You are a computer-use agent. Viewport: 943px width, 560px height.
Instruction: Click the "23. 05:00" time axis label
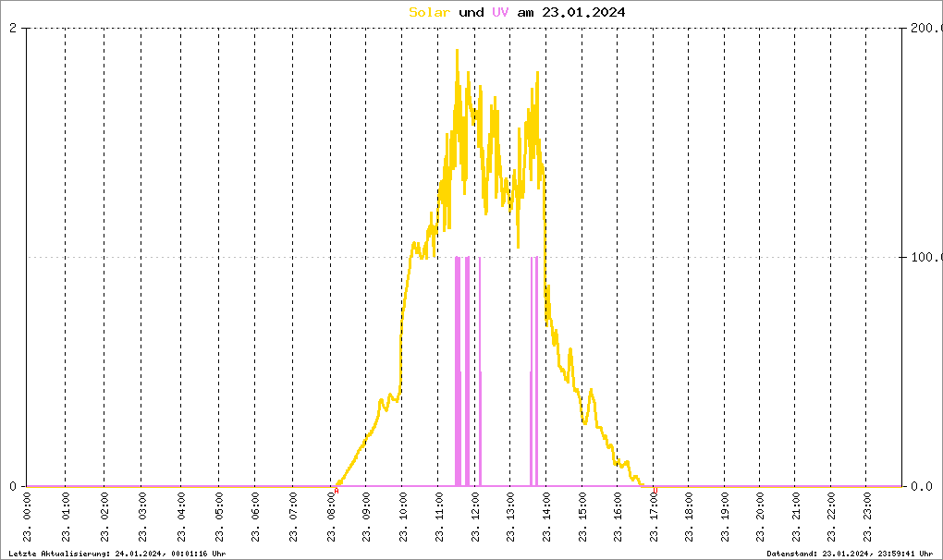[219, 517]
